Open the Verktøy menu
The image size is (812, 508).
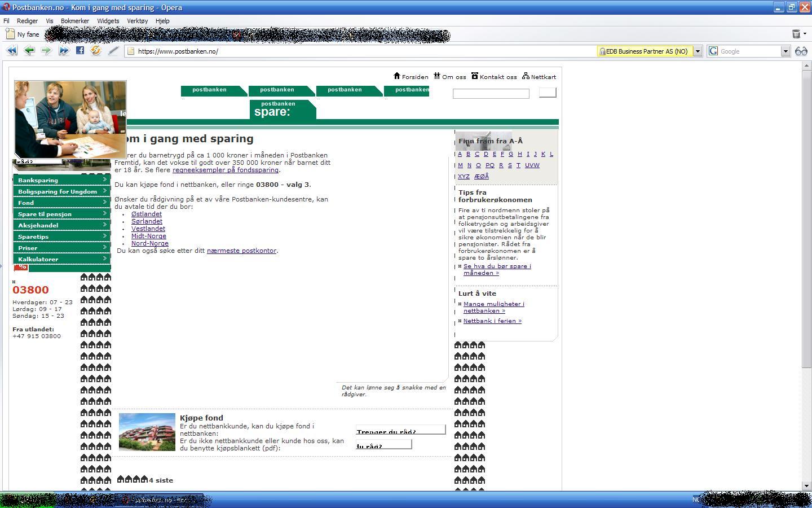pos(137,21)
